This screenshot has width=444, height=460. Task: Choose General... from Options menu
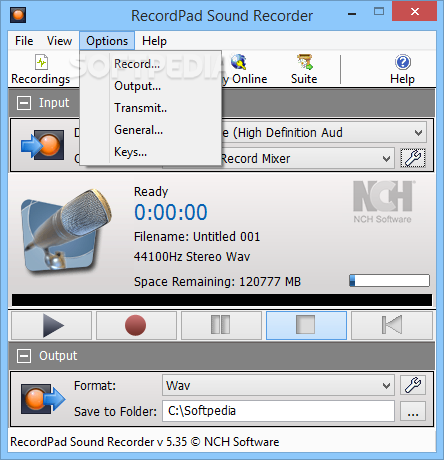tap(151, 130)
